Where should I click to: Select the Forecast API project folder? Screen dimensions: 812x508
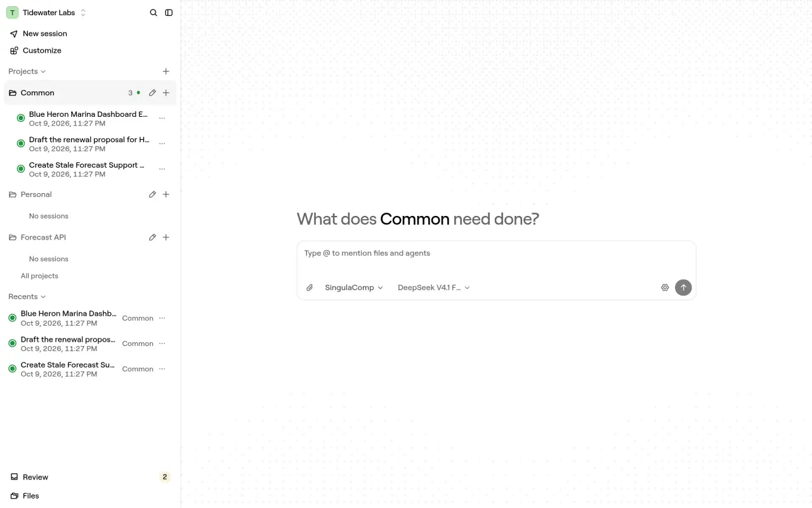pos(43,237)
